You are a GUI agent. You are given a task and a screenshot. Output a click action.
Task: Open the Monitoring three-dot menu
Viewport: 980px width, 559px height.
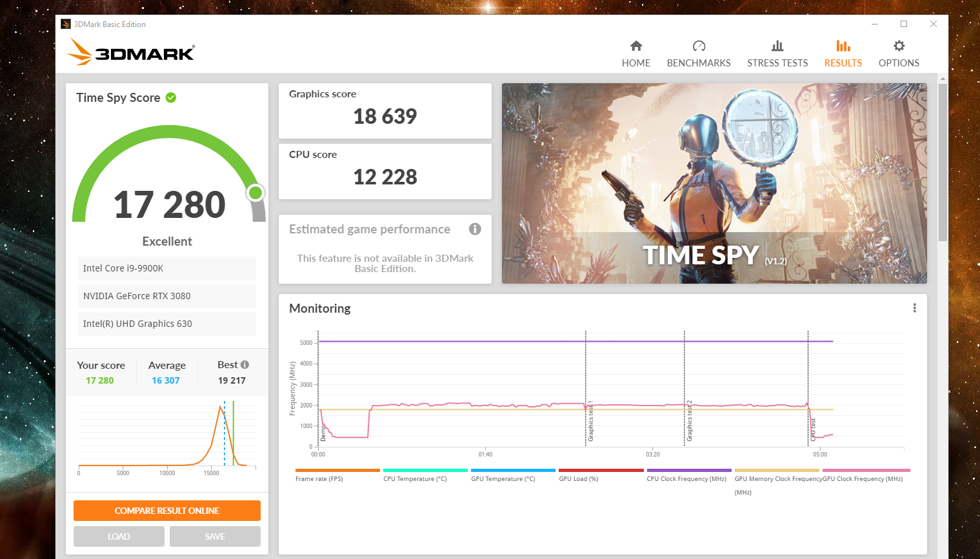[x=914, y=308]
